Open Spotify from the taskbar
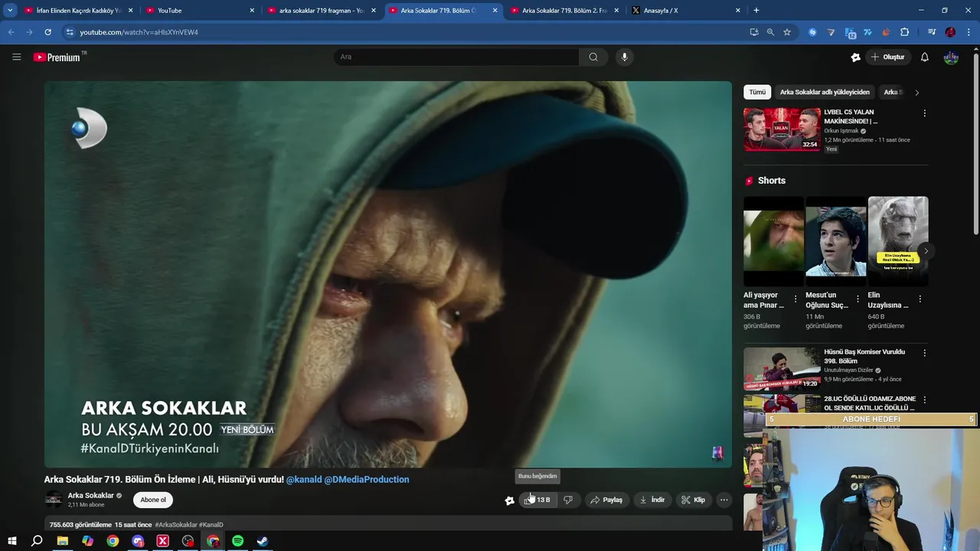The height and width of the screenshot is (551, 980). tap(237, 541)
